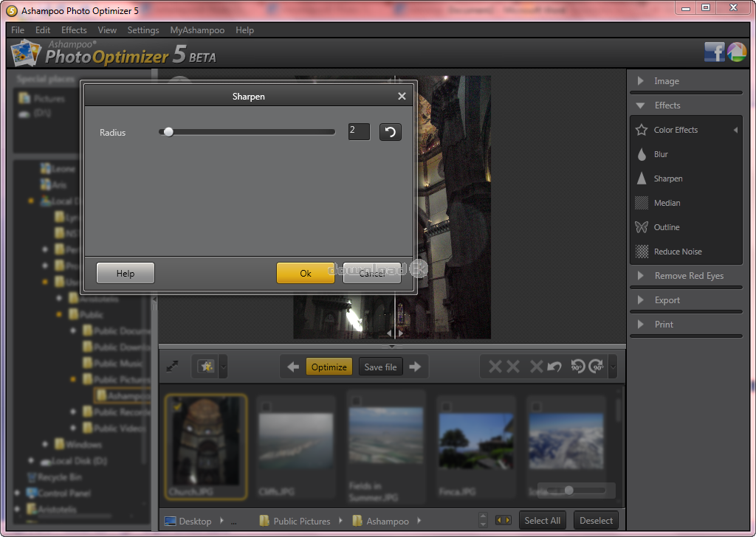The width and height of the screenshot is (756, 537).
Task: Open the File menu
Action: coord(18,30)
